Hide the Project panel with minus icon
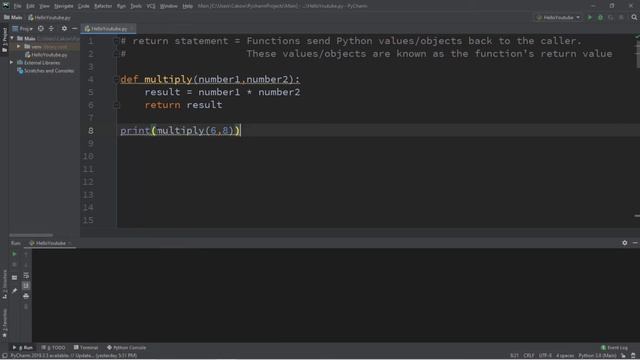 (x=74, y=29)
